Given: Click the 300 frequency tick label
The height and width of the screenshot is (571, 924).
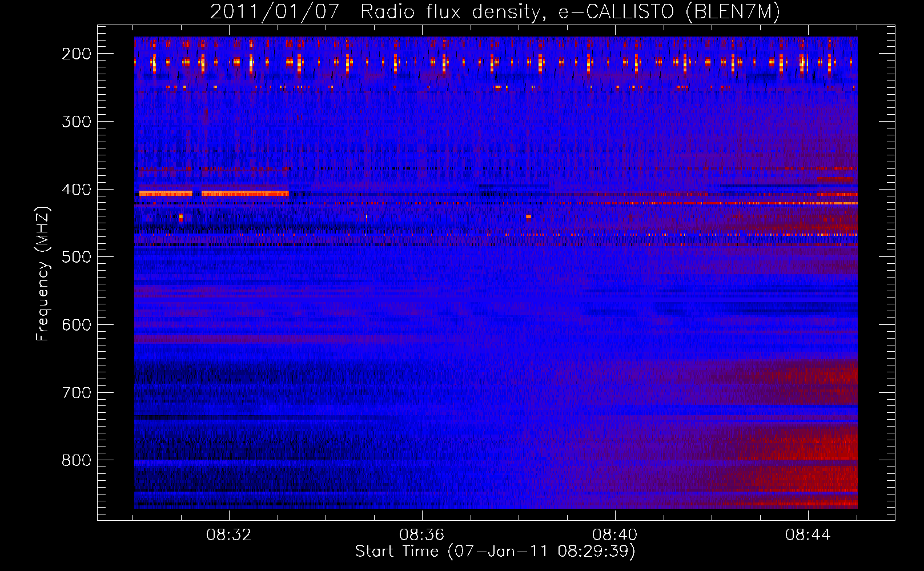Looking at the screenshot, I should click(77, 122).
